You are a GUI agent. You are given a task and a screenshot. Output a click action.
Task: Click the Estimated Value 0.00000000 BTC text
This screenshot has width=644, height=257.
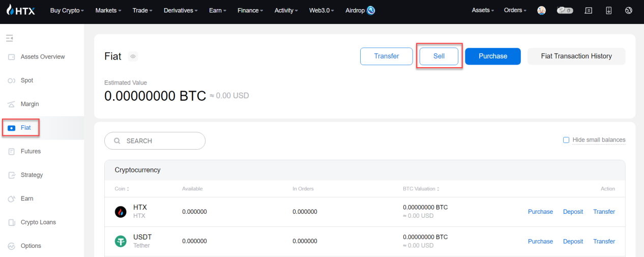pyautogui.click(x=155, y=96)
